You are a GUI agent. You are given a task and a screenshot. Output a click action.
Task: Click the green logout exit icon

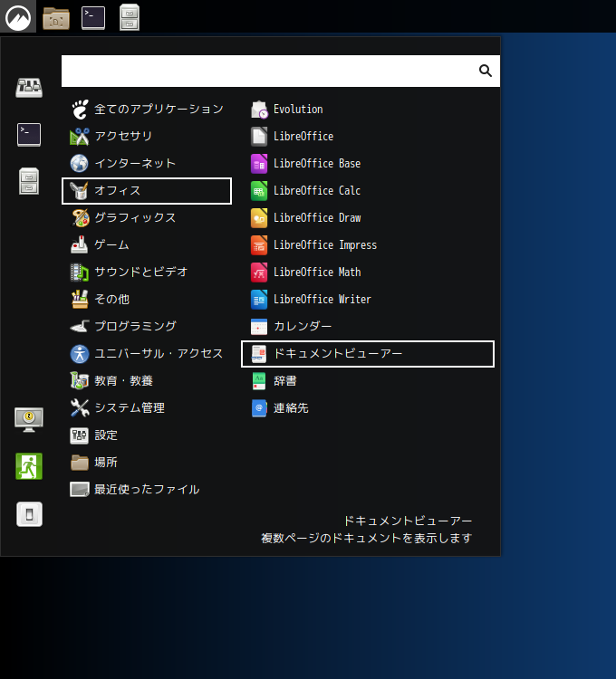click(x=29, y=466)
